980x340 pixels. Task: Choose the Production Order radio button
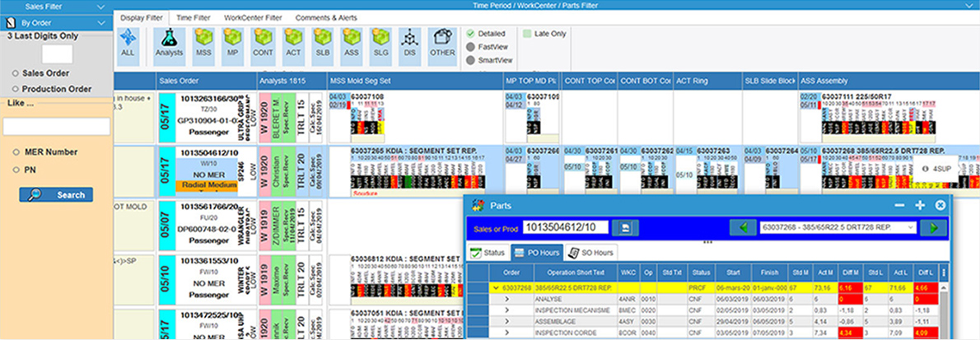[15, 89]
